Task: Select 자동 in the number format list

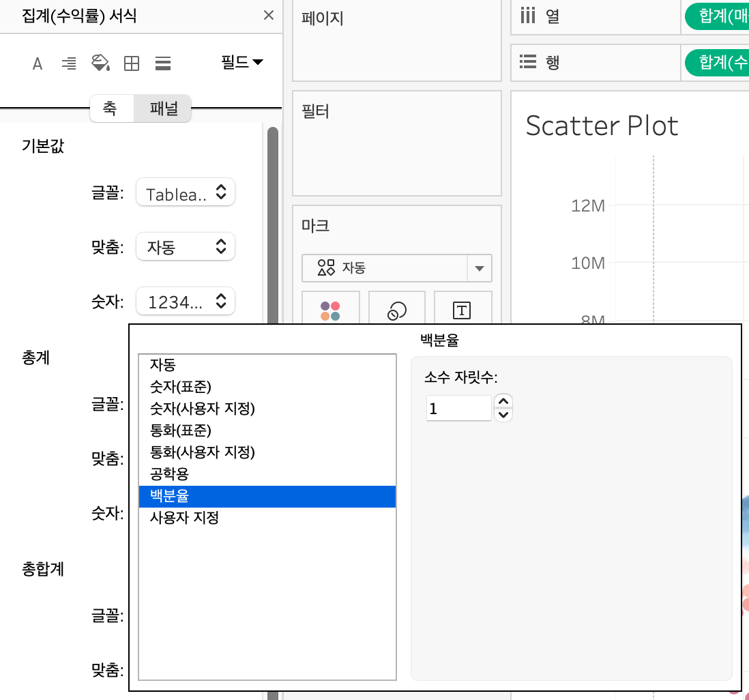Action: [x=267, y=364]
